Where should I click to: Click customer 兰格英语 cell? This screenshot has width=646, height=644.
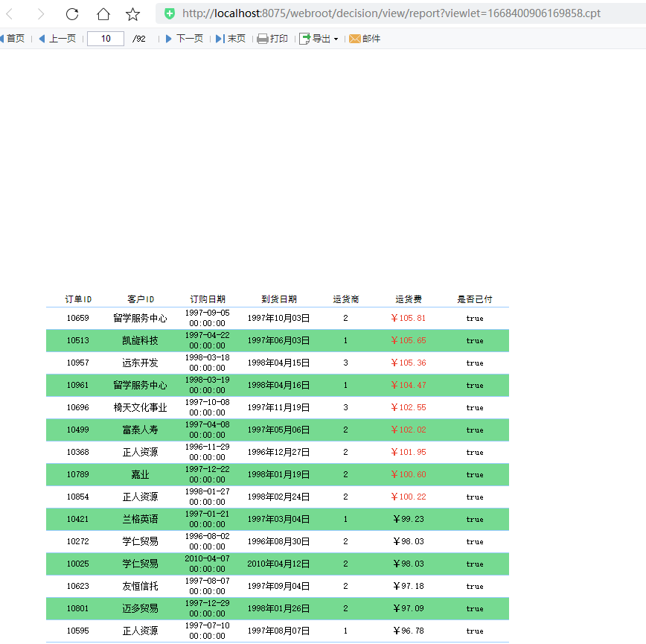click(x=140, y=519)
